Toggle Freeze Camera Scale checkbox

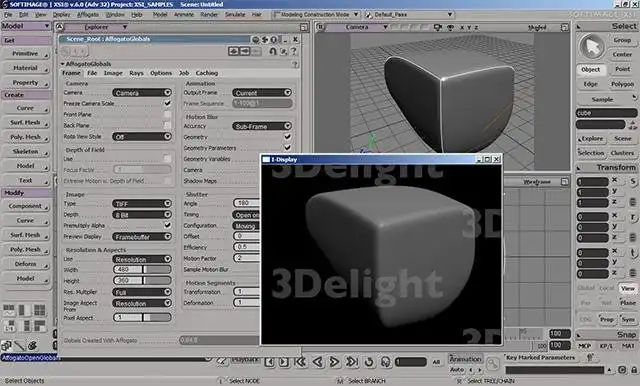pyautogui.click(x=167, y=103)
